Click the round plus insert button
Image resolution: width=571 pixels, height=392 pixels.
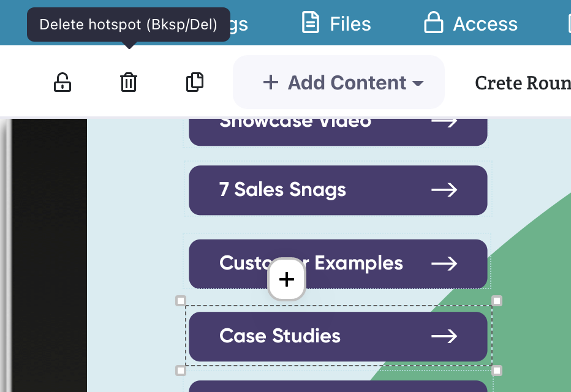pos(287,280)
